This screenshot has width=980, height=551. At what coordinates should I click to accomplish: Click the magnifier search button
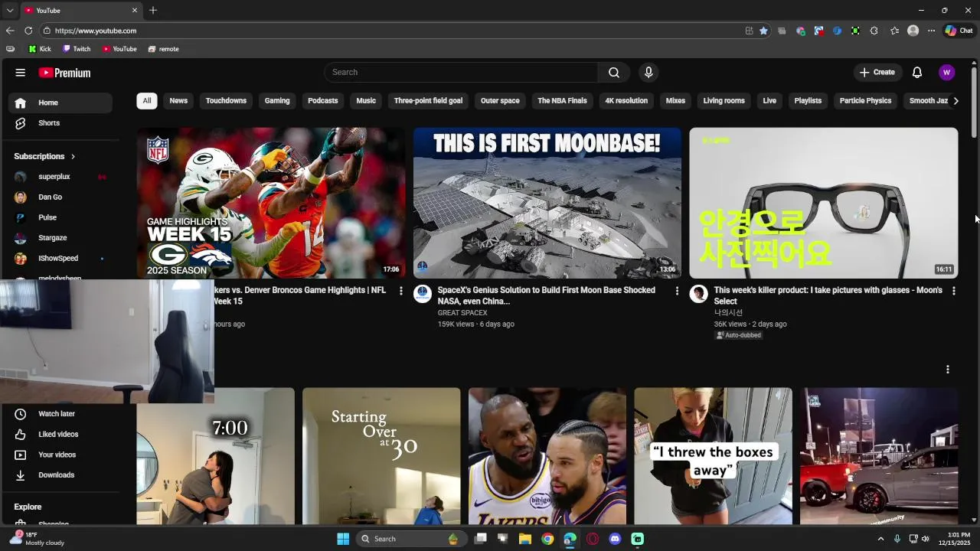point(614,72)
